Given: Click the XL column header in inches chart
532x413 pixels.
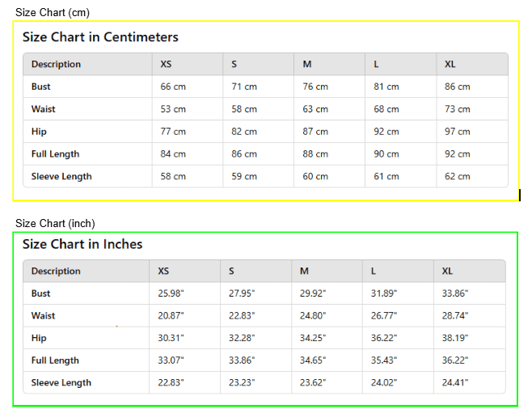Looking at the screenshot, I should [x=447, y=271].
